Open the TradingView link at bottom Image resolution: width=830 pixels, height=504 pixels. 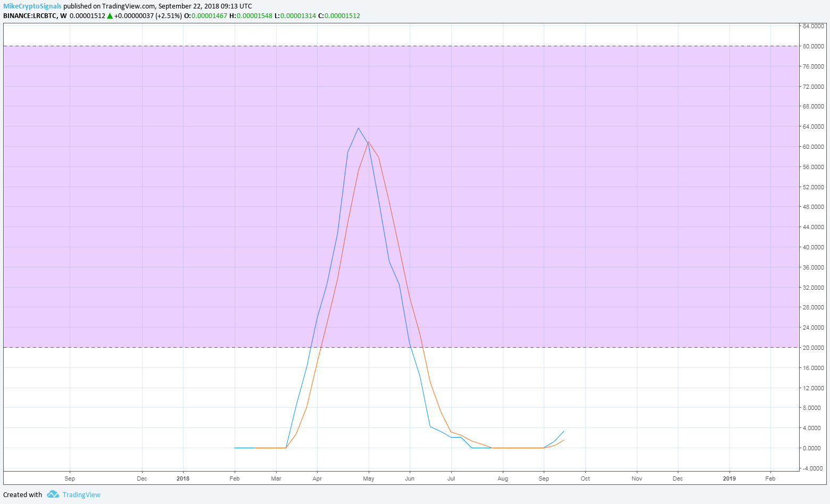click(x=81, y=494)
